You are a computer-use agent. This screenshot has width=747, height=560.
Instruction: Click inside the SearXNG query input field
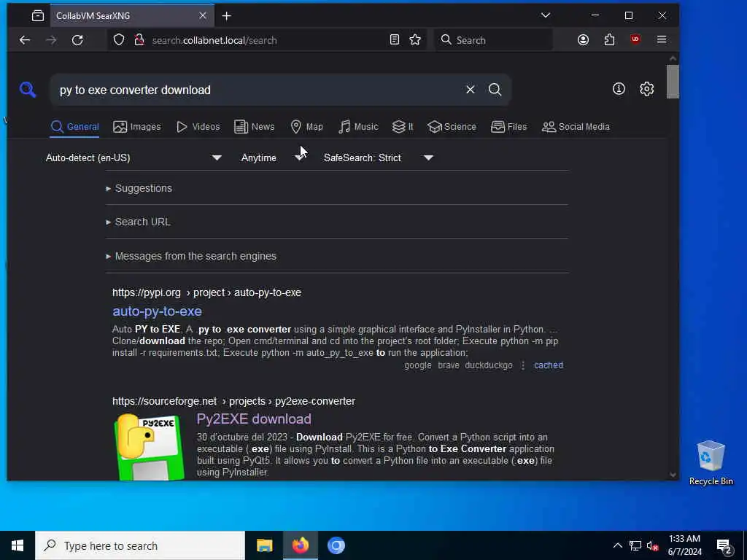(x=258, y=90)
